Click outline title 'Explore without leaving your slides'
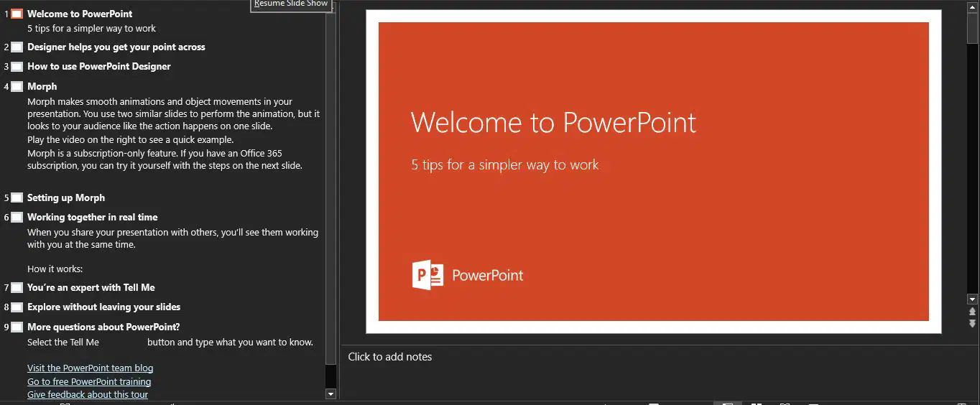Screen dimensions: 980x405 click(x=104, y=307)
